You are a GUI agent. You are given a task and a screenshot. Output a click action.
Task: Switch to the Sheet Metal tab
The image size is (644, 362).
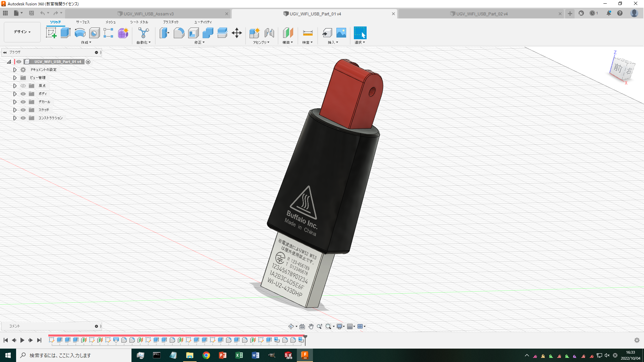[x=139, y=22]
